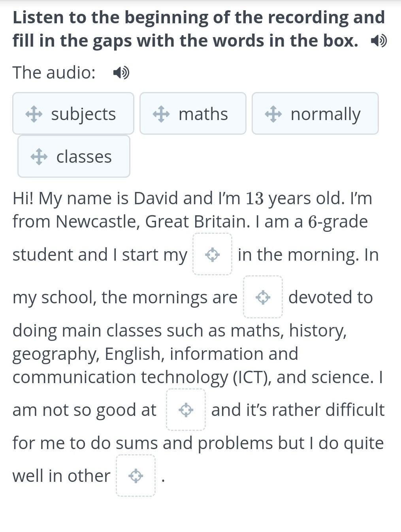Screen dimensions: 401x532
Task: Select the "subjects" word tile
Action: tap(73, 114)
